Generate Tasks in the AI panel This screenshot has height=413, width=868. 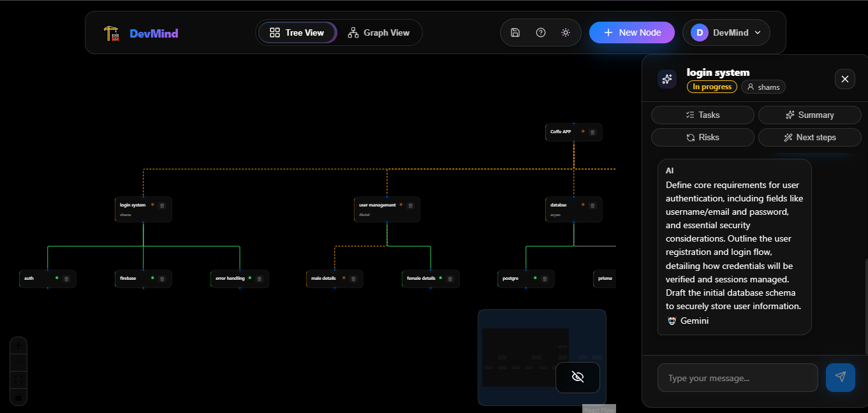(703, 115)
